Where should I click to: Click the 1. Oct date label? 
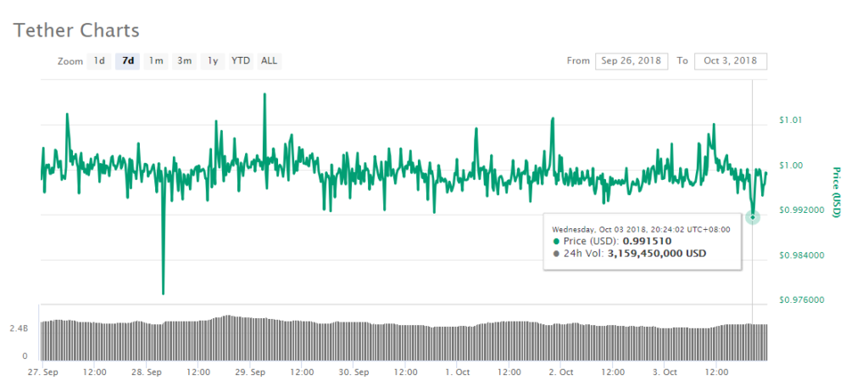pos(457,372)
